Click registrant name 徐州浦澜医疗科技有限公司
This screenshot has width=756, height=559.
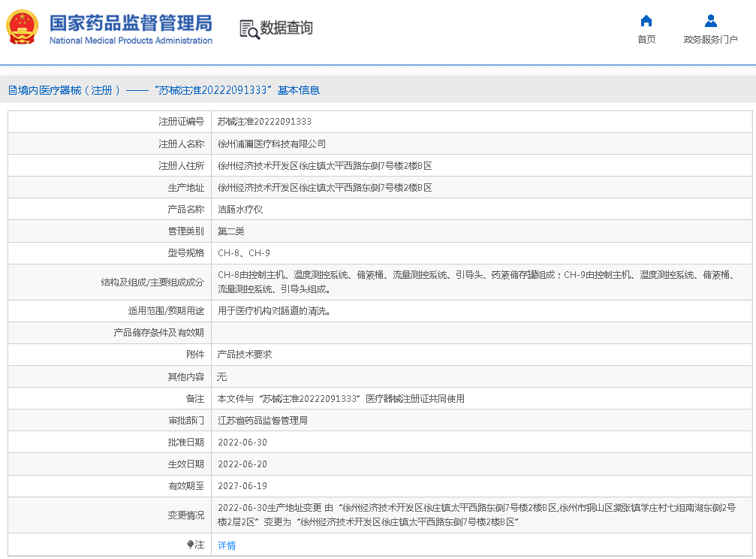pyautogui.click(x=272, y=144)
